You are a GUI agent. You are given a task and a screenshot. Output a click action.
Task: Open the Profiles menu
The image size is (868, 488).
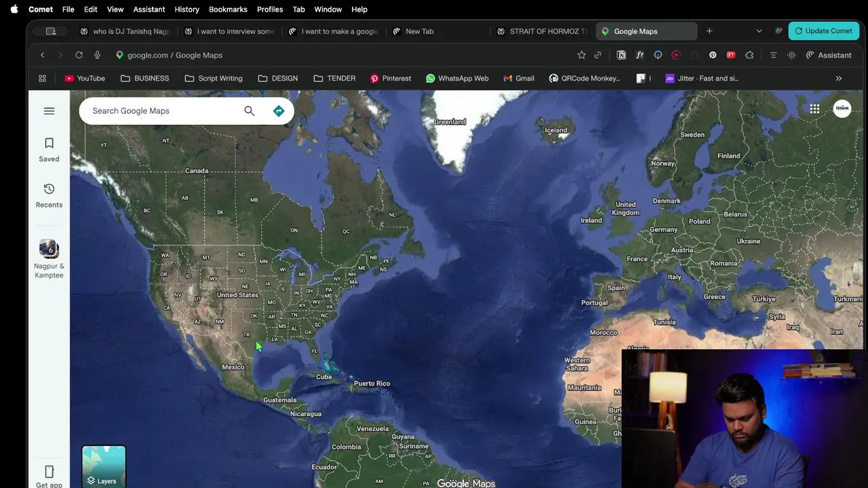coord(270,9)
